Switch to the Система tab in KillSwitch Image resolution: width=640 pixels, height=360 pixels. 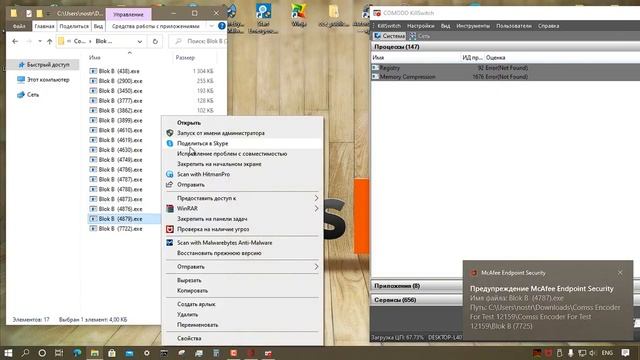click(390, 36)
